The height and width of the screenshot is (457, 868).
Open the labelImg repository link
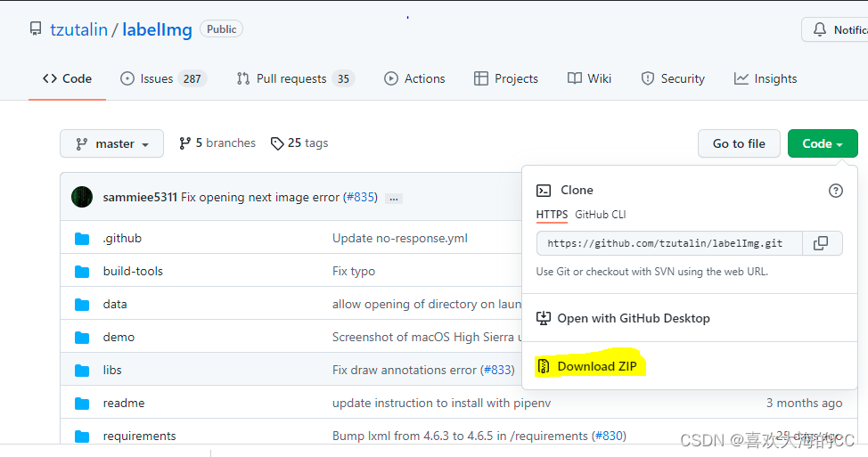[157, 29]
